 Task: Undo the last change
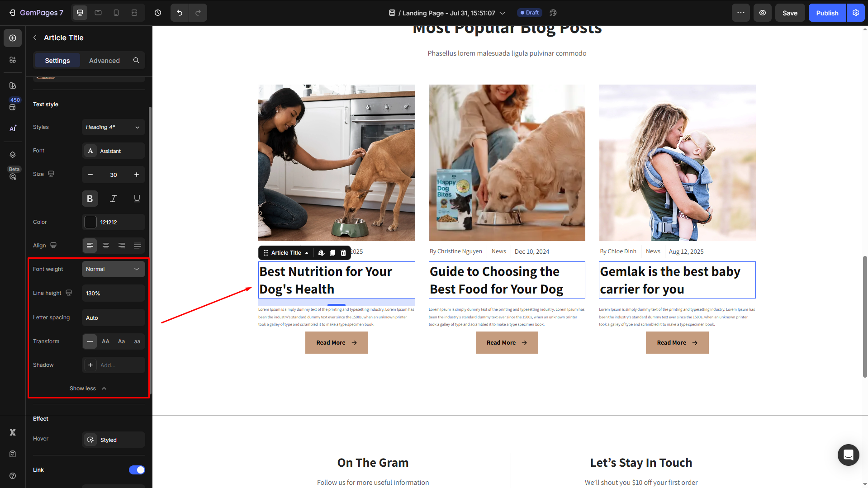coord(180,13)
